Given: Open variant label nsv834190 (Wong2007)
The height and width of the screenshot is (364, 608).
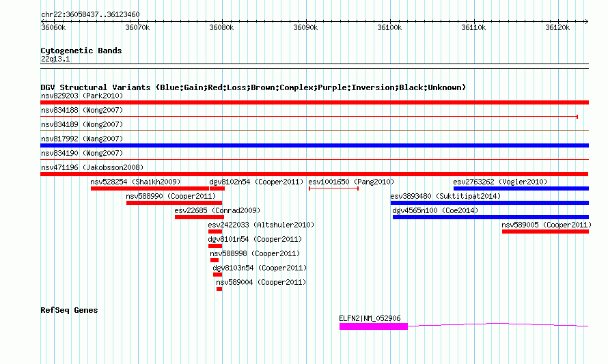Looking at the screenshot, I should 82,153.
